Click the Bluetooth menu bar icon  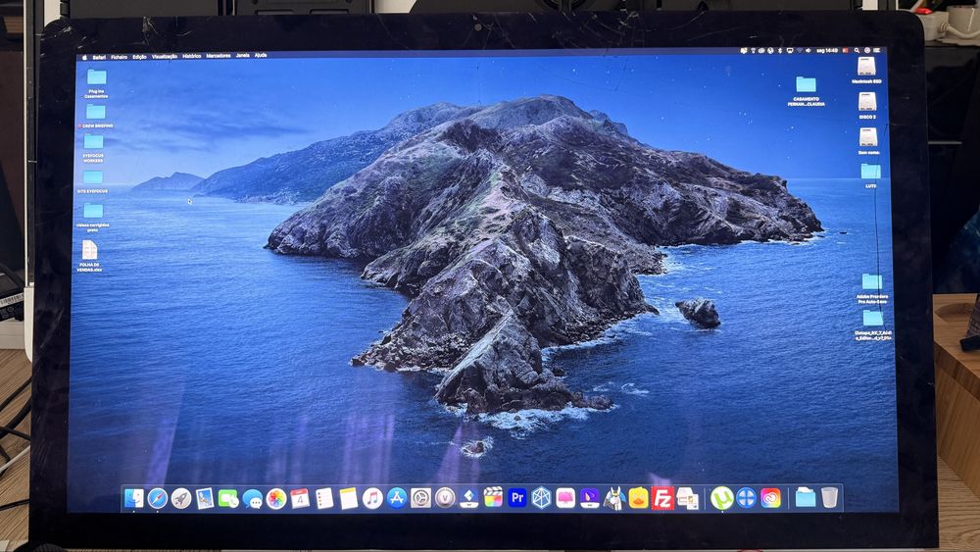(x=780, y=51)
